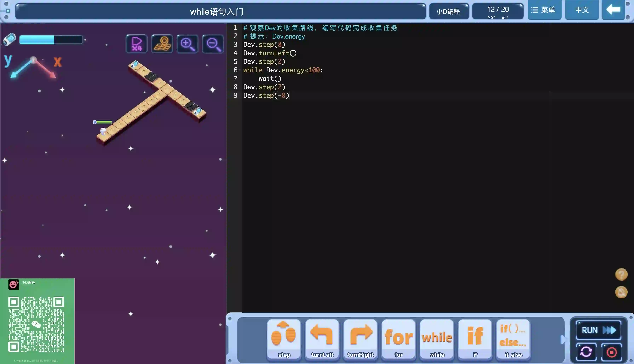
Task: Add a for loop block
Action: pos(399,339)
